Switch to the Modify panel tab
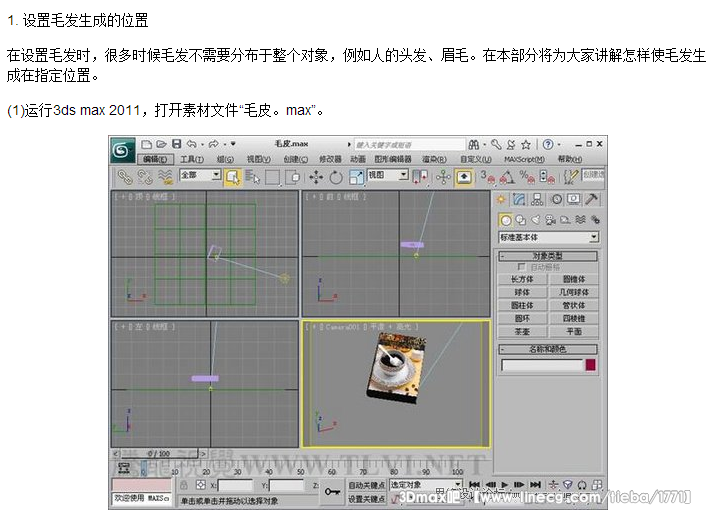 (x=519, y=199)
